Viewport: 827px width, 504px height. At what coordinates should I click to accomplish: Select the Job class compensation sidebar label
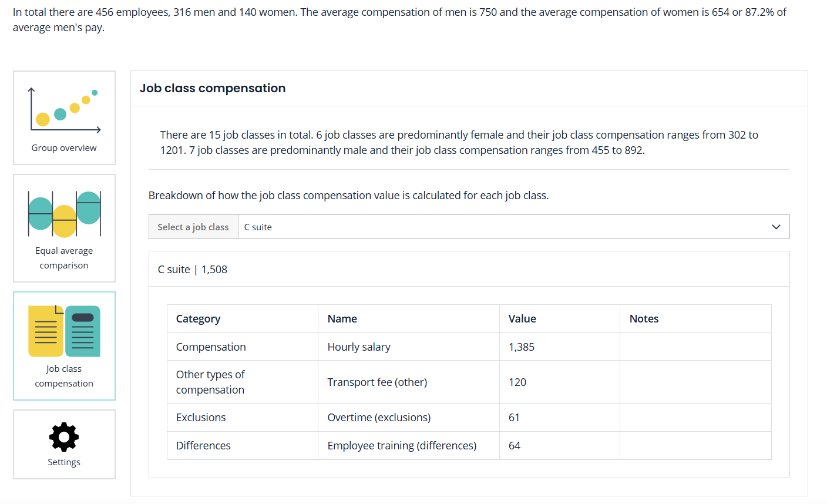tap(64, 376)
